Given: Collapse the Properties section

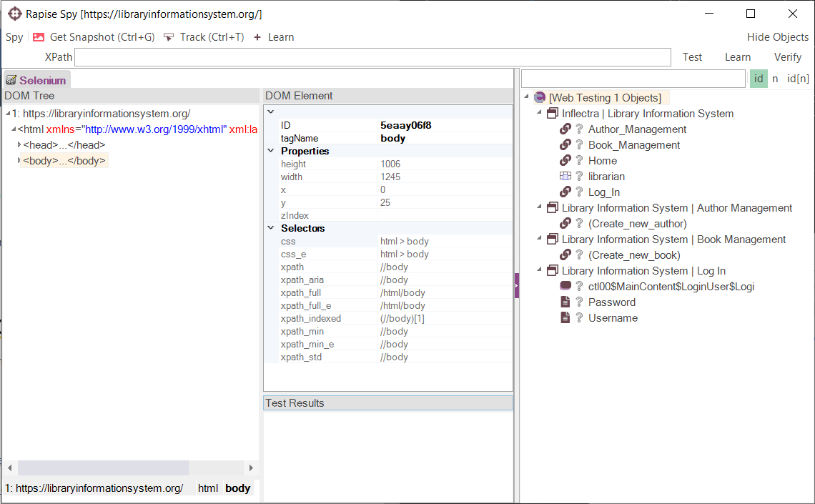Looking at the screenshot, I should coord(271,151).
